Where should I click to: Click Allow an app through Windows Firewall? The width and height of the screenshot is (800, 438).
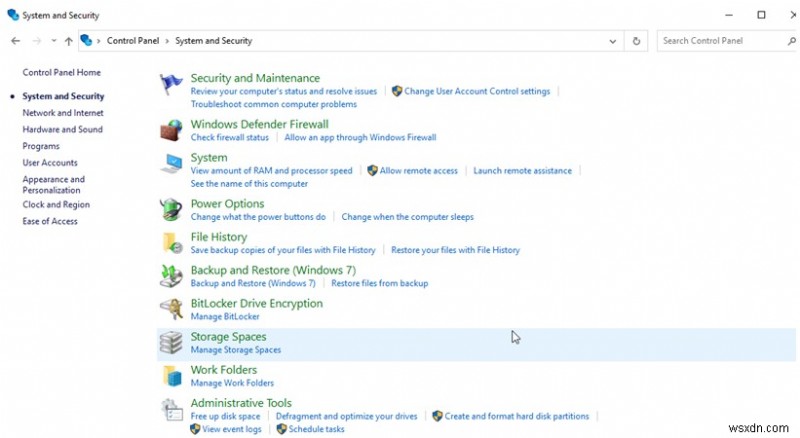click(360, 137)
